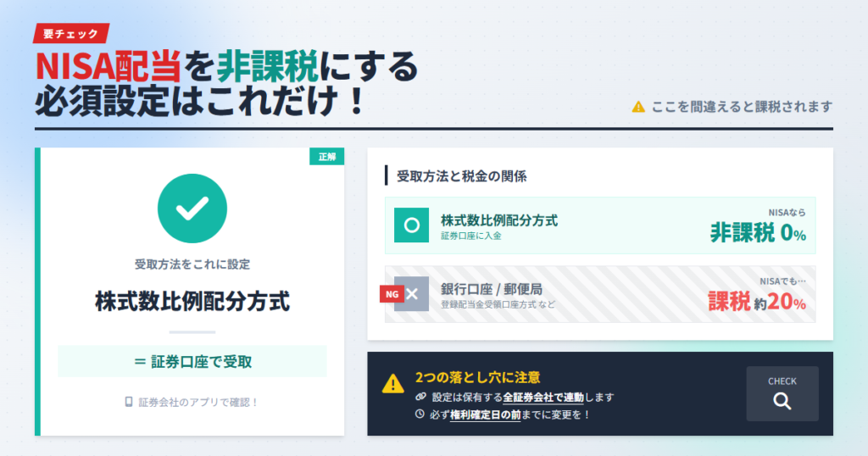This screenshot has height=456, width=868.
Task: Click the smartphone icon near 証券会社のアプリ
Action: click(129, 402)
